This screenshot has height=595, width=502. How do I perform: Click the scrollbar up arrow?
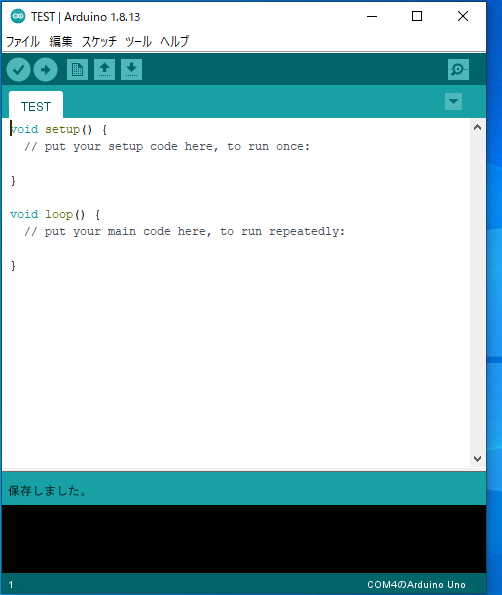point(478,128)
